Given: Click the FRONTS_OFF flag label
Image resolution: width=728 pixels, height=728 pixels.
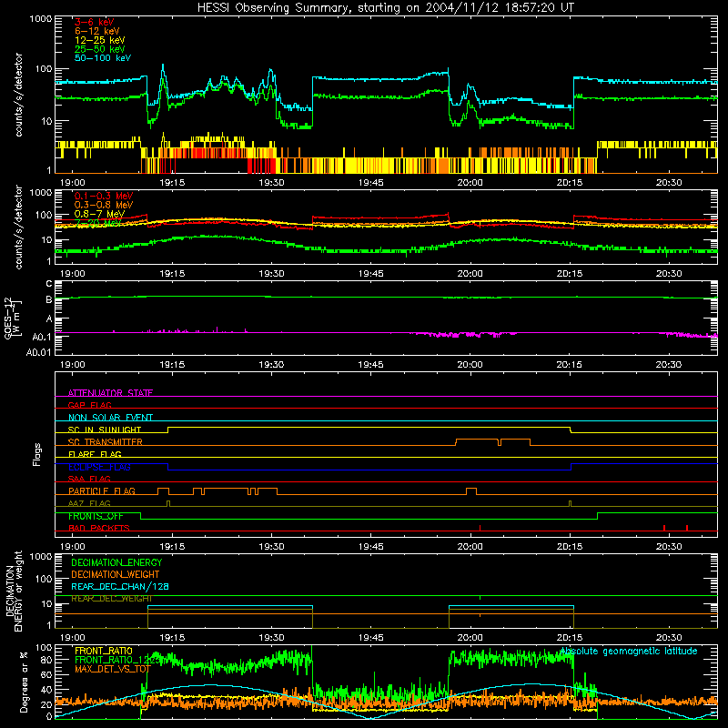Looking at the screenshot, I should click(x=96, y=516).
